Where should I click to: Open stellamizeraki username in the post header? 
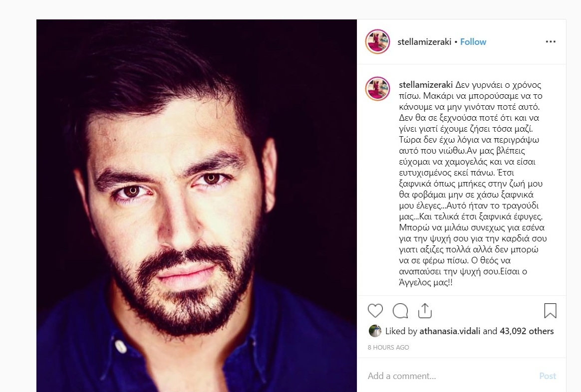point(424,42)
